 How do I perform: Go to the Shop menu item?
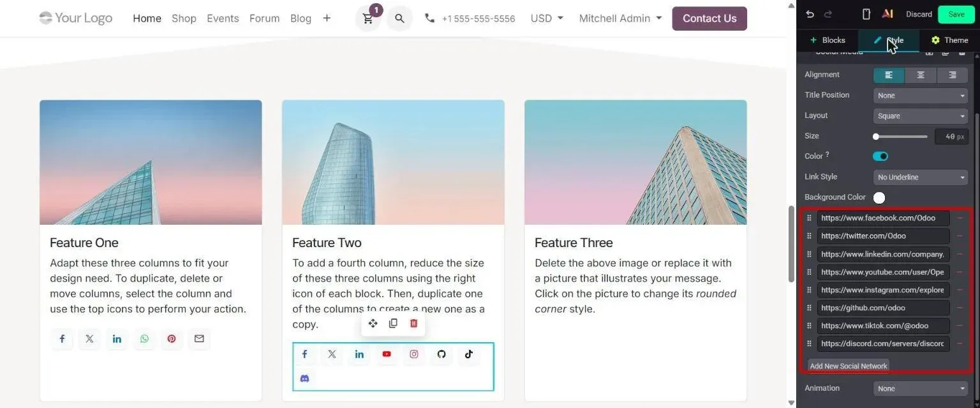click(184, 19)
